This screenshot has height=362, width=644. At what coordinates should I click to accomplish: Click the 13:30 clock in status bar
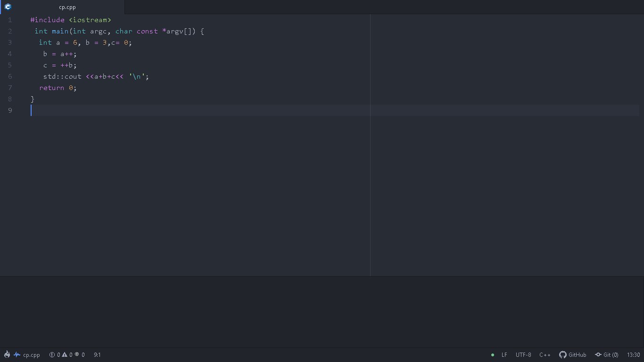pyautogui.click(x=633, y=355)
